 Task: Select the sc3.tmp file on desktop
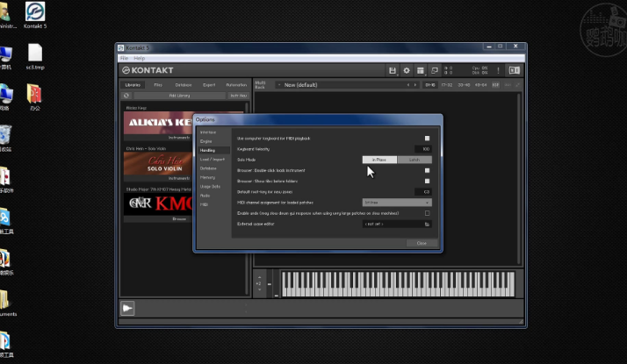click(x=35, y=56)
